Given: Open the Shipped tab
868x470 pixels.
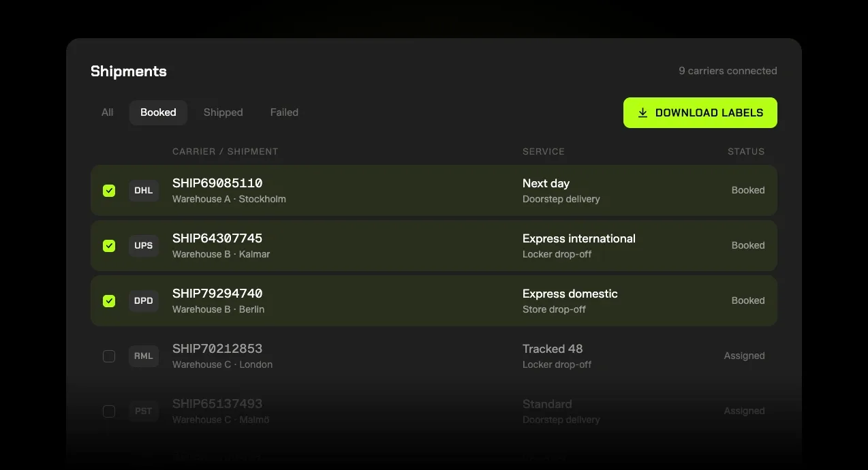Looking at the screenshot, I should pyautogui.click(x=223, y=112).
